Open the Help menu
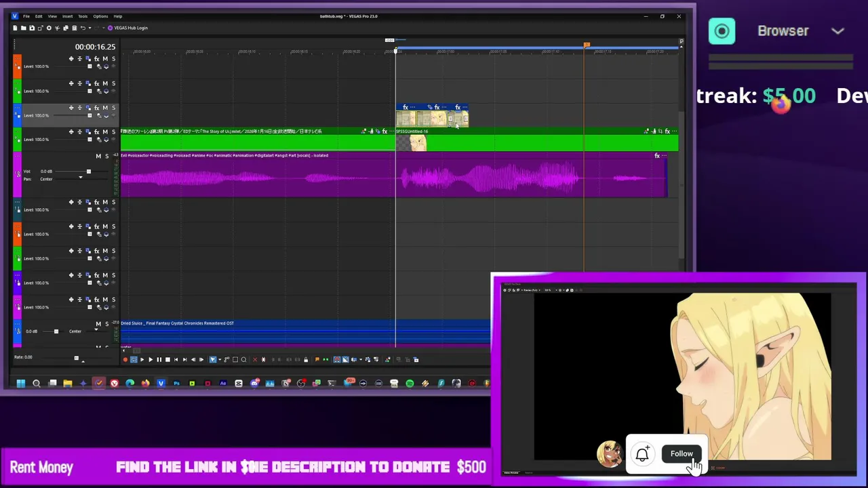The height and width of the screenshot is (488, 868). 118,16
